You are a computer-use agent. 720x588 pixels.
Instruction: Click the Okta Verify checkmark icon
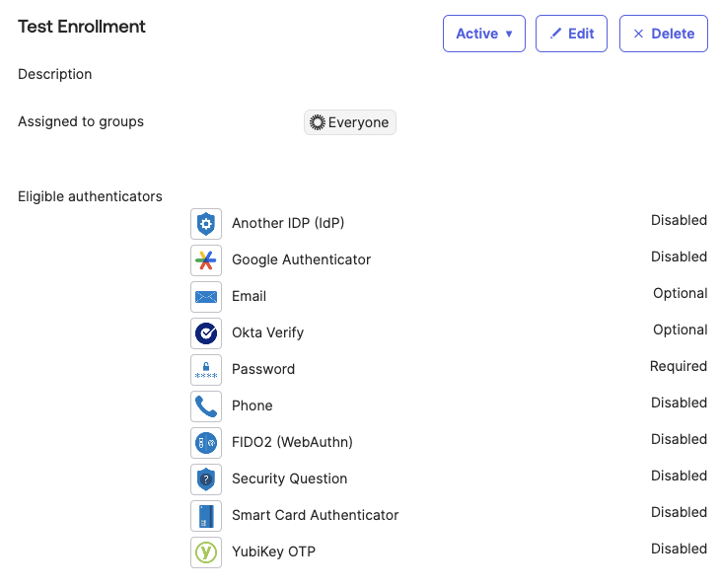[x=205, y=333]
